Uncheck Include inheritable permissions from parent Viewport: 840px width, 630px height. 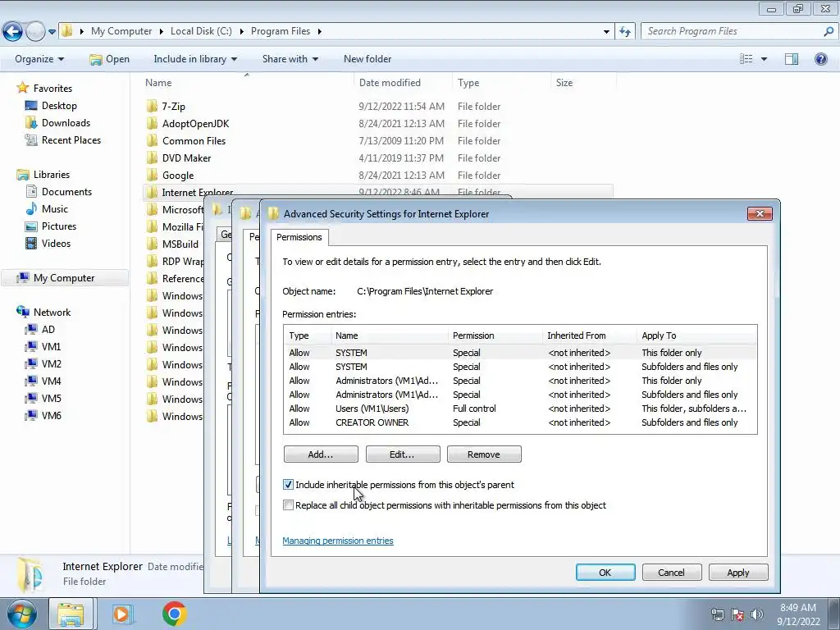coord(288,485)
